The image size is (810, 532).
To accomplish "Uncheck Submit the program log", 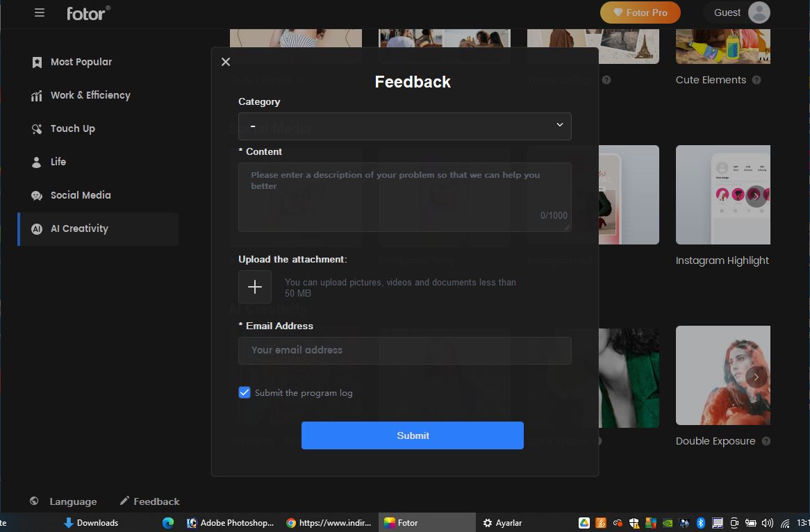I will point(245,392).
